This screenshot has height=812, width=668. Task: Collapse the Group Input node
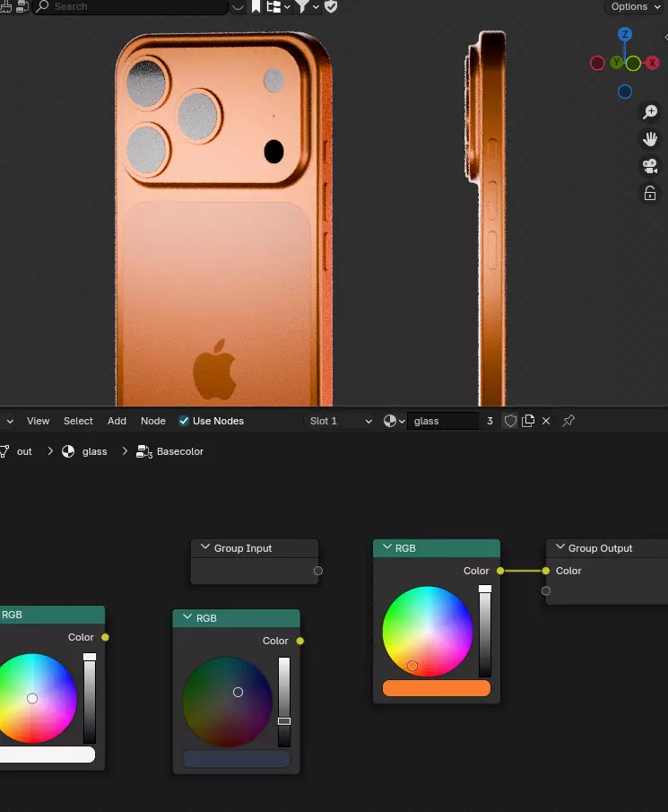coord(205,546)
